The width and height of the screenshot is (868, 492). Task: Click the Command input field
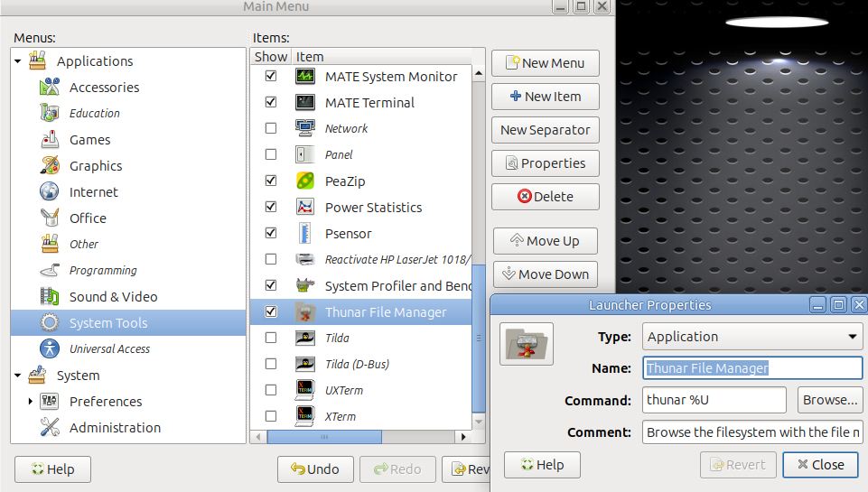[714, 400]
